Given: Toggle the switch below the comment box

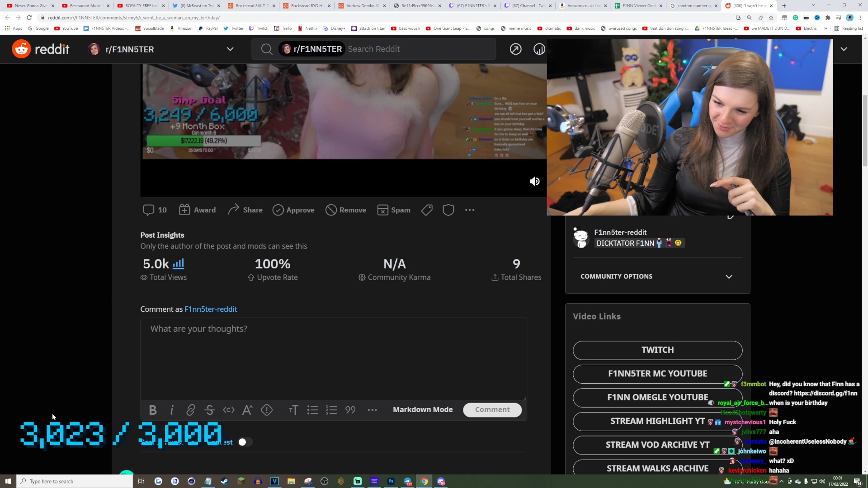Looking at the screenshot, I should 245,442.
